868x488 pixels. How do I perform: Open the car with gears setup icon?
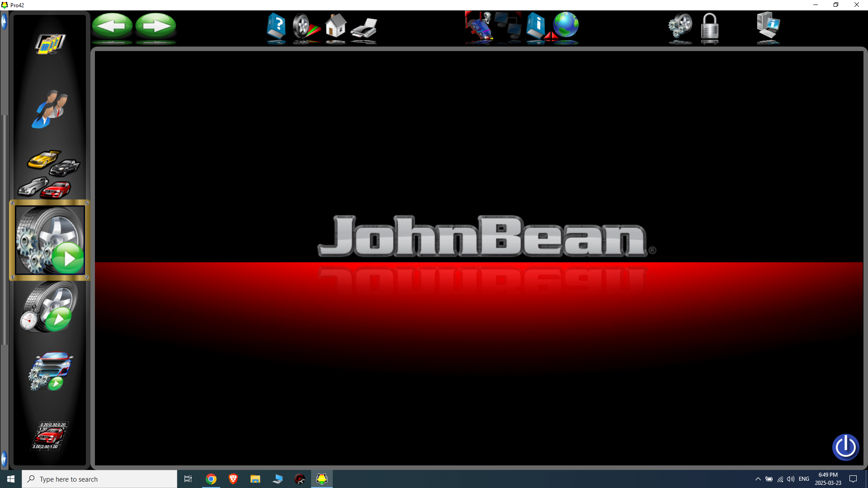[x=50, y=371]
